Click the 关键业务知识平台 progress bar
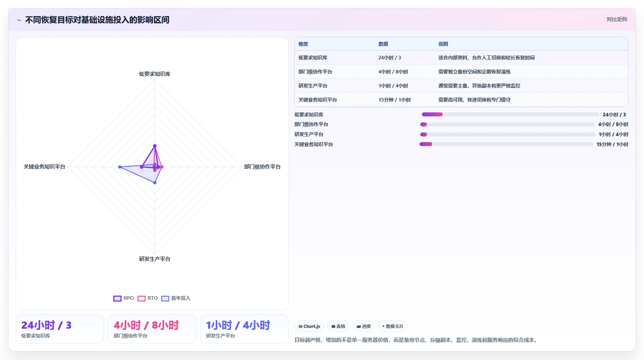The width and height of the screenshot is (644, 360). (x=506, y=144)
